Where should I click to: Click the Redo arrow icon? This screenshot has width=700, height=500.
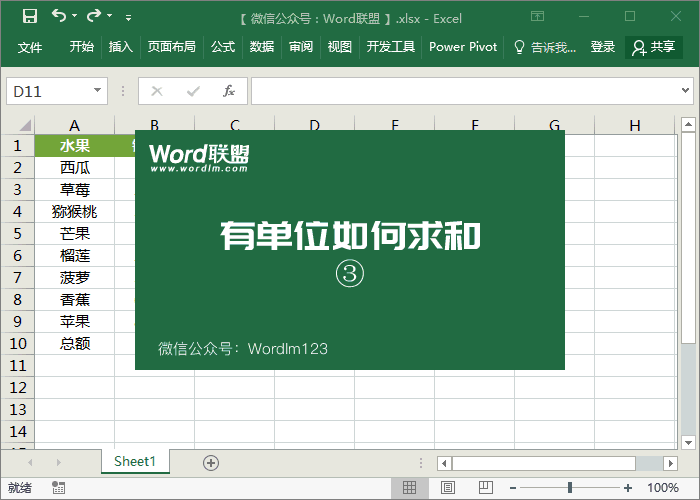click(x=94, y=16)
